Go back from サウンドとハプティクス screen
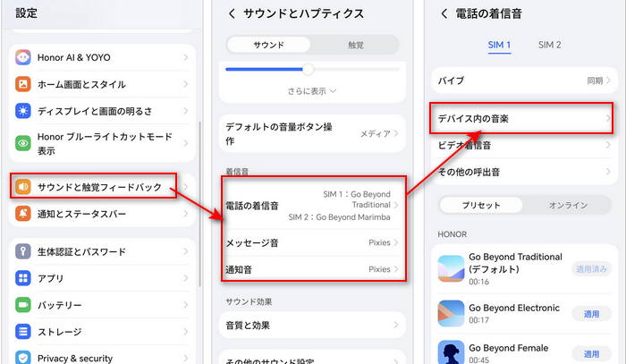The height and width of the screenshot is (364, 626). [232, 13]
